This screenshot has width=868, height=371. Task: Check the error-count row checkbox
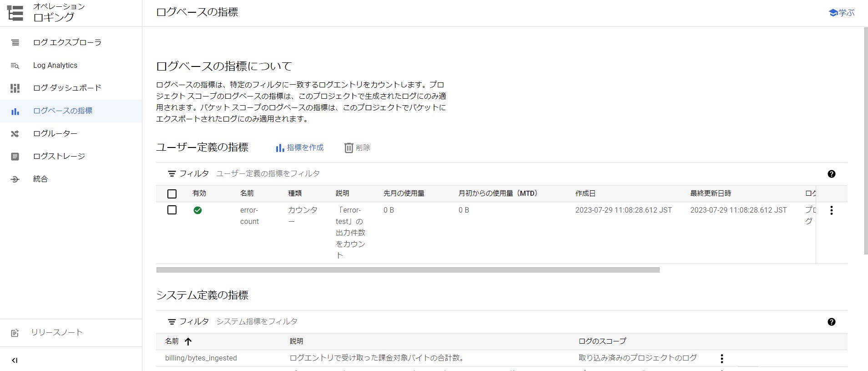[x=172, y=210]
